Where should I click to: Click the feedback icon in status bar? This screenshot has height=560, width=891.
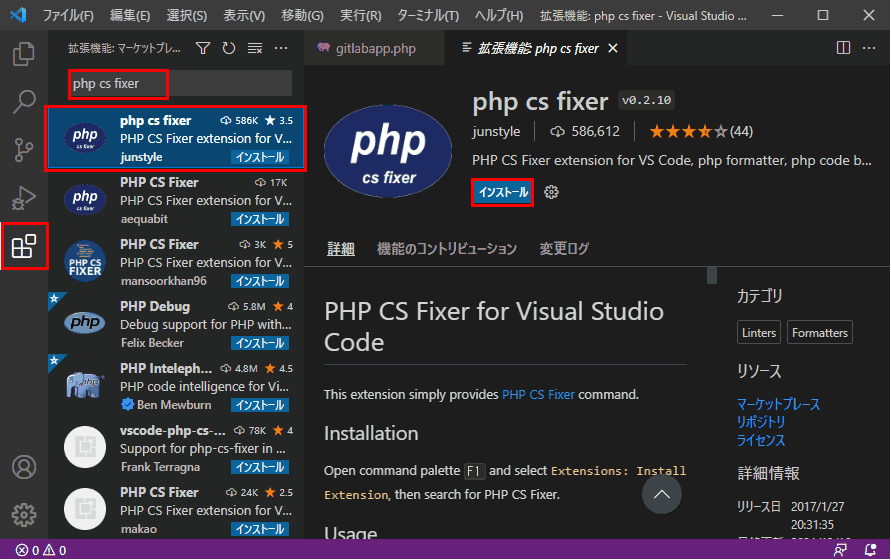tap(840, 550)
